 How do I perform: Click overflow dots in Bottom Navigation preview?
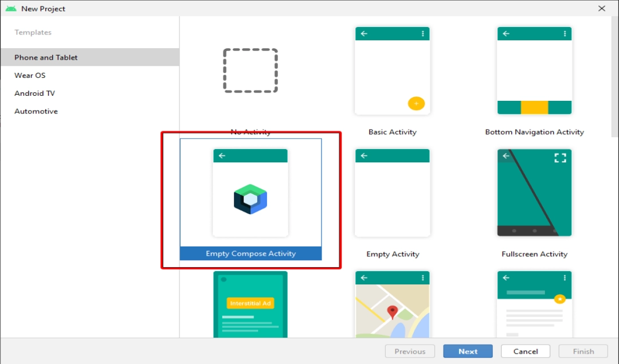pos(565,34)
